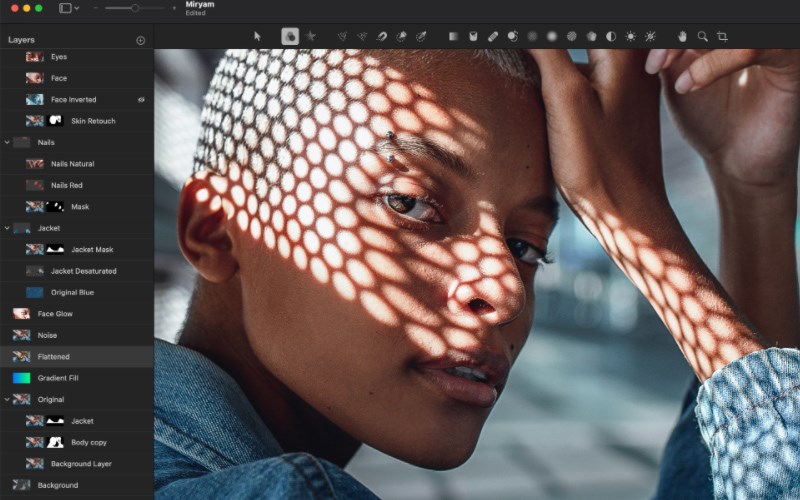Open the star-shaped Effects tool
800x500 pixels.
(310, 36)
